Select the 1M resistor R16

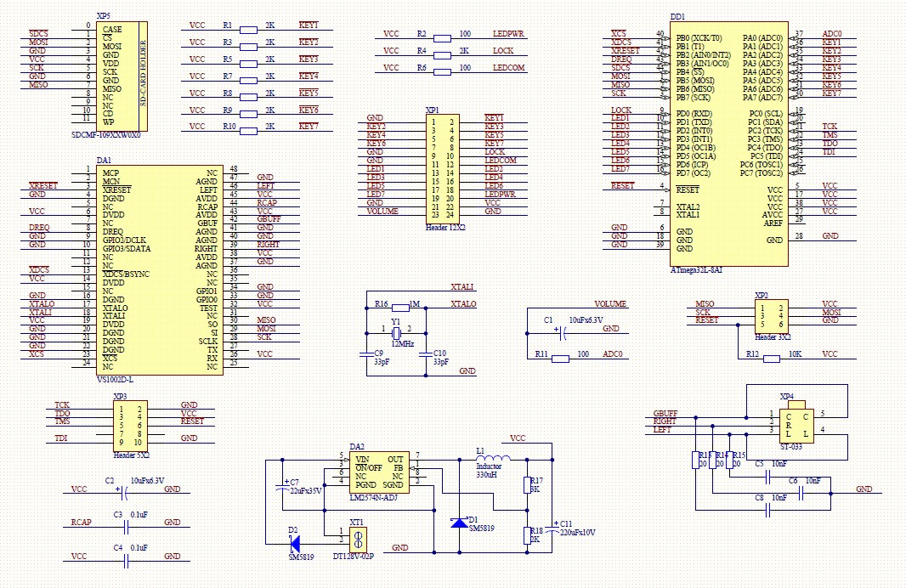tap(400, 308)
